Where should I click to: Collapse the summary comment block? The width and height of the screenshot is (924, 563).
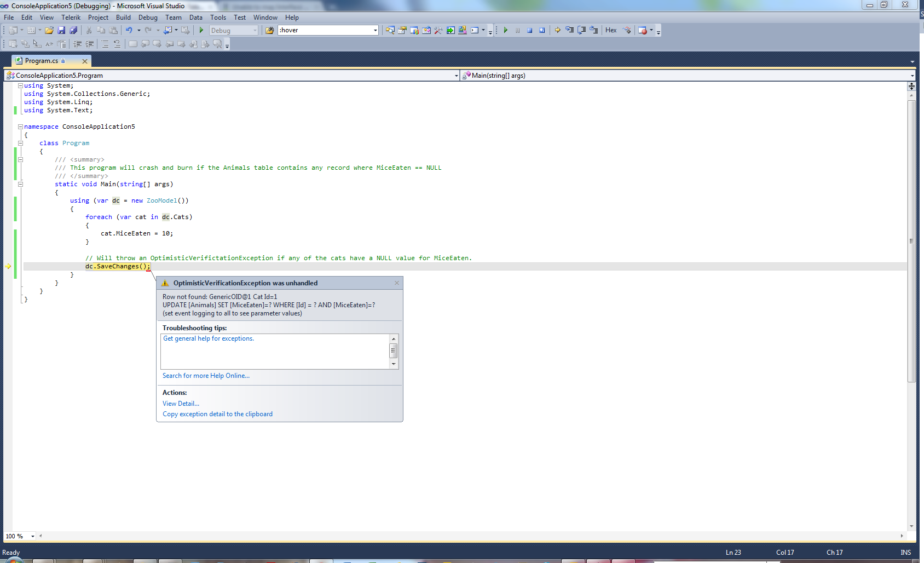(20, 159)
